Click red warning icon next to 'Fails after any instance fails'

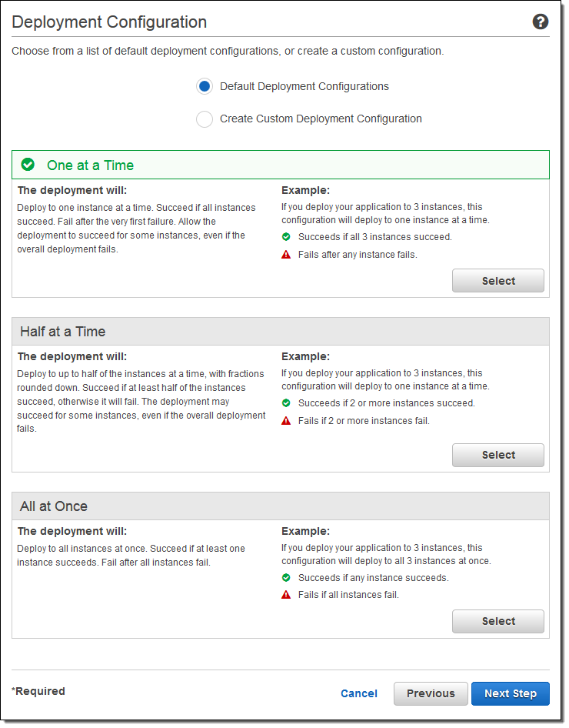286,255
